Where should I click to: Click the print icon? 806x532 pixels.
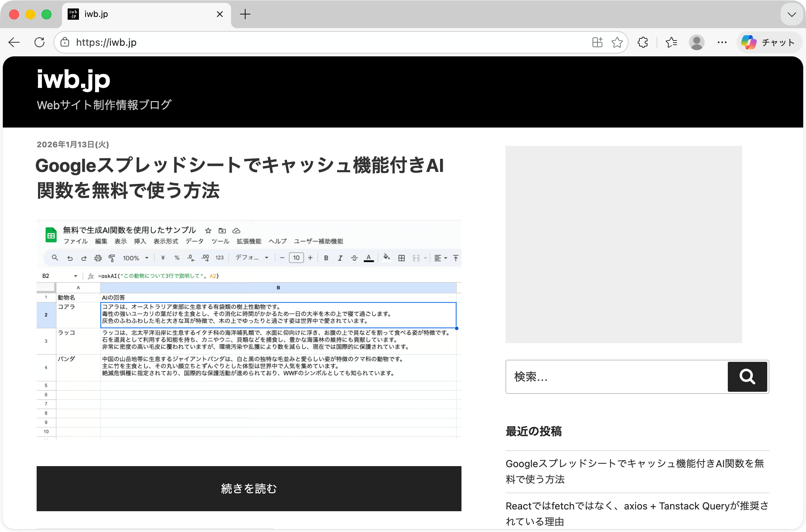click(x=98, y=258)
